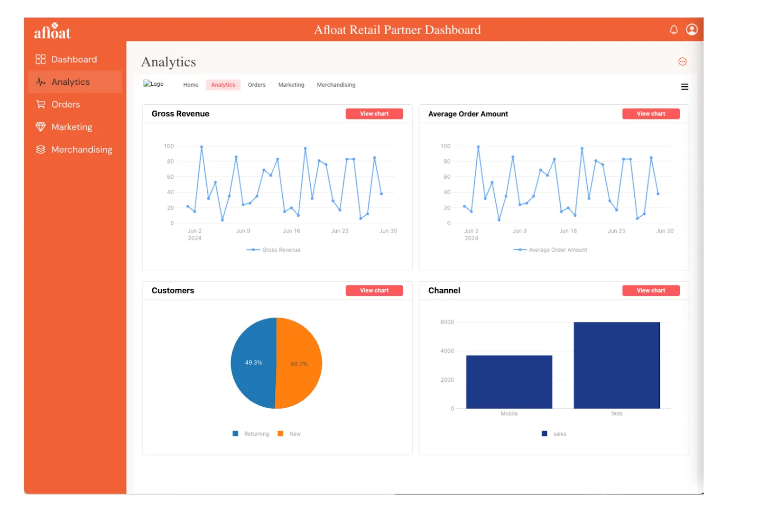
Task: Click the Analytics page heading
Action: coord(168,62)
